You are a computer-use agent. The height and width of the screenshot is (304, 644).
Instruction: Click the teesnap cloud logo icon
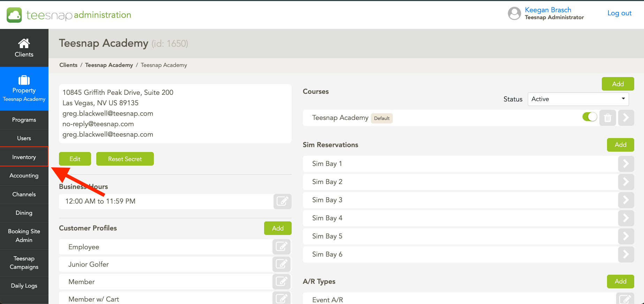coord(14,15)
